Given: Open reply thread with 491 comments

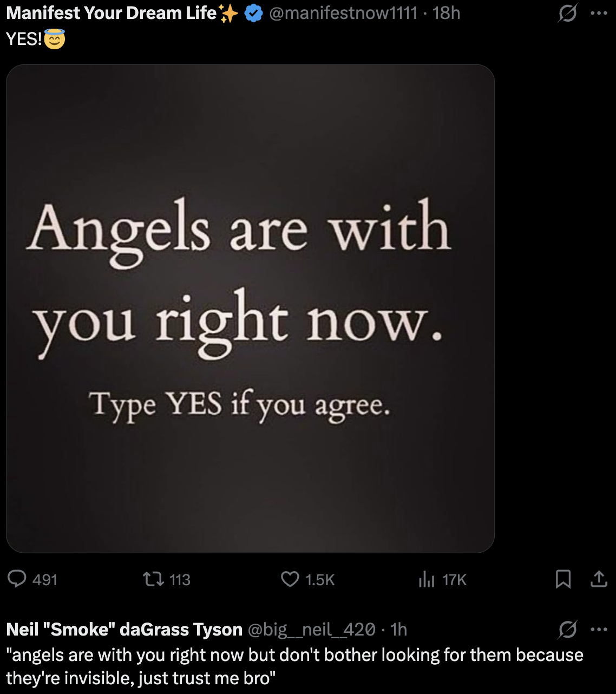Looking at the screenshot, I should 18,579.
